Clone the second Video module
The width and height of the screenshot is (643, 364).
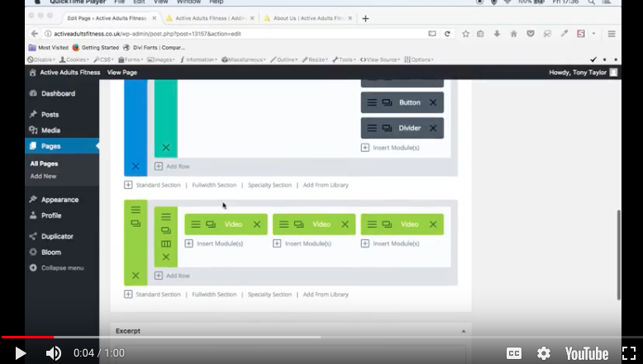click(x=299, y=225)
